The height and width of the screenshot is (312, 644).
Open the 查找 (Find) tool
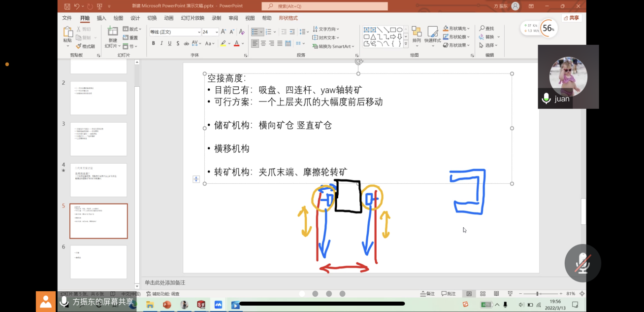click(487, 28)
